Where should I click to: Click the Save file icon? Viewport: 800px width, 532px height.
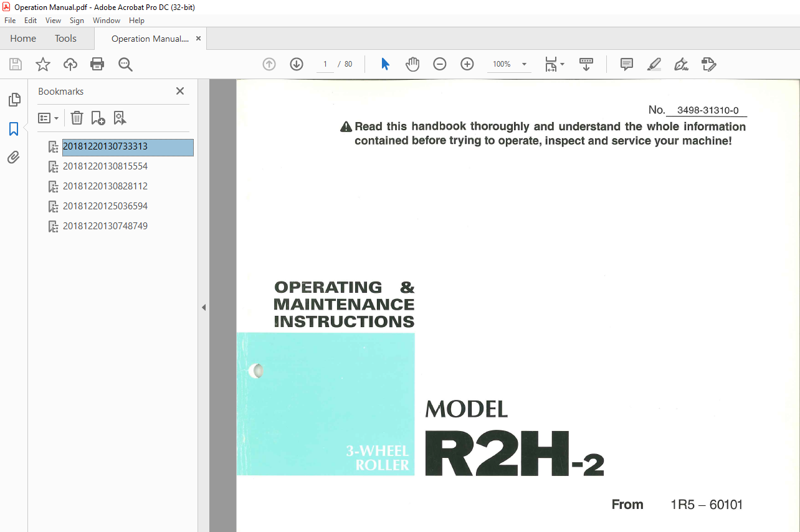(16, 64)
